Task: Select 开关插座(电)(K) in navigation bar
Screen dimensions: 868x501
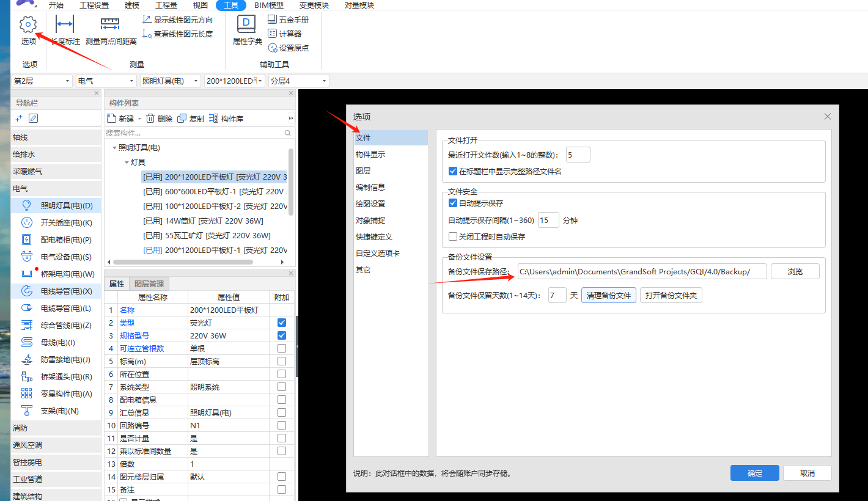Action: coord(56,223)
